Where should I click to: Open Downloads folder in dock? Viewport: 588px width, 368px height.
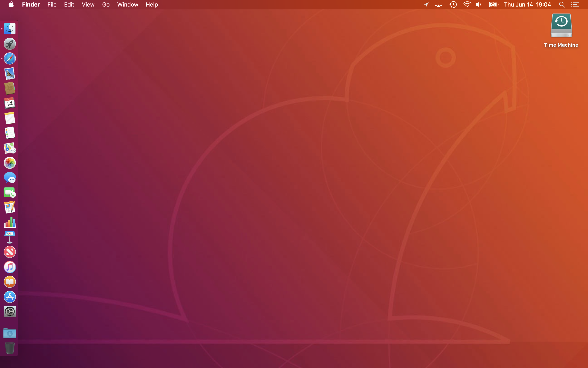10,333
